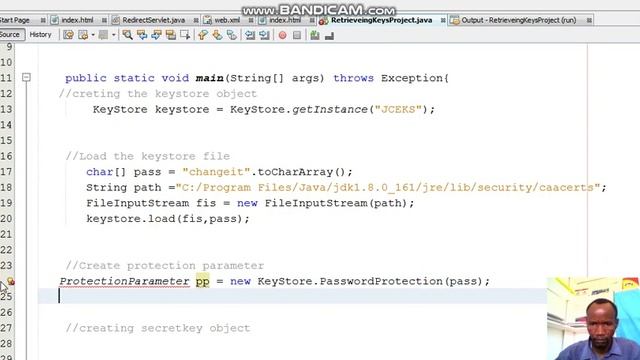This screenshot has width=640, height=360.
Task: Open the Start Page tab
Action: click(x=15, y=20)
